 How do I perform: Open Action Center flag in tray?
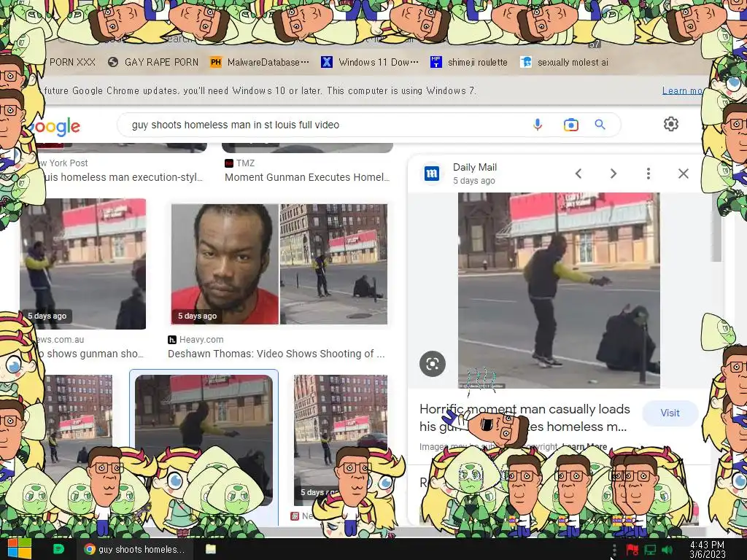(632, 551)
